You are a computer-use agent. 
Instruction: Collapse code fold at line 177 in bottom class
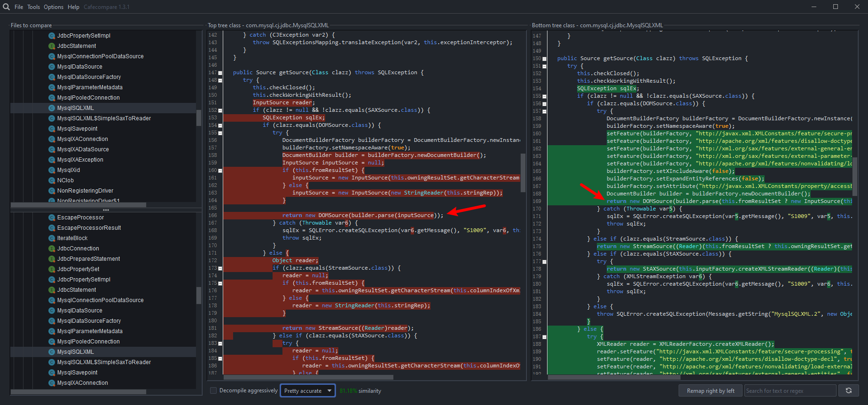pos(544,262)
